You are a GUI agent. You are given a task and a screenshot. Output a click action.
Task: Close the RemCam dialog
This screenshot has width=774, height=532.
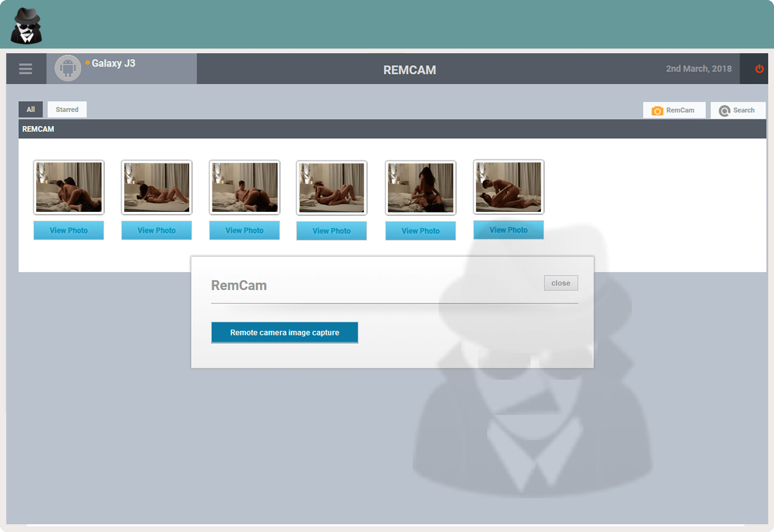tap(561, 283)
